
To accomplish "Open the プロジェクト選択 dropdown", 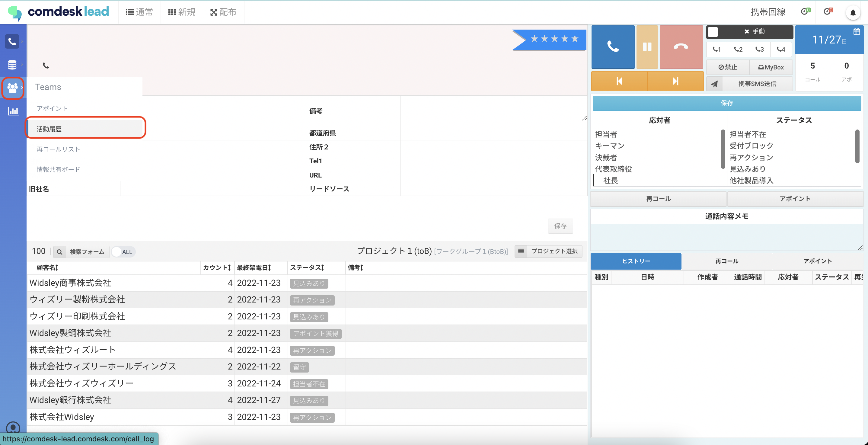I will [548, 251].
